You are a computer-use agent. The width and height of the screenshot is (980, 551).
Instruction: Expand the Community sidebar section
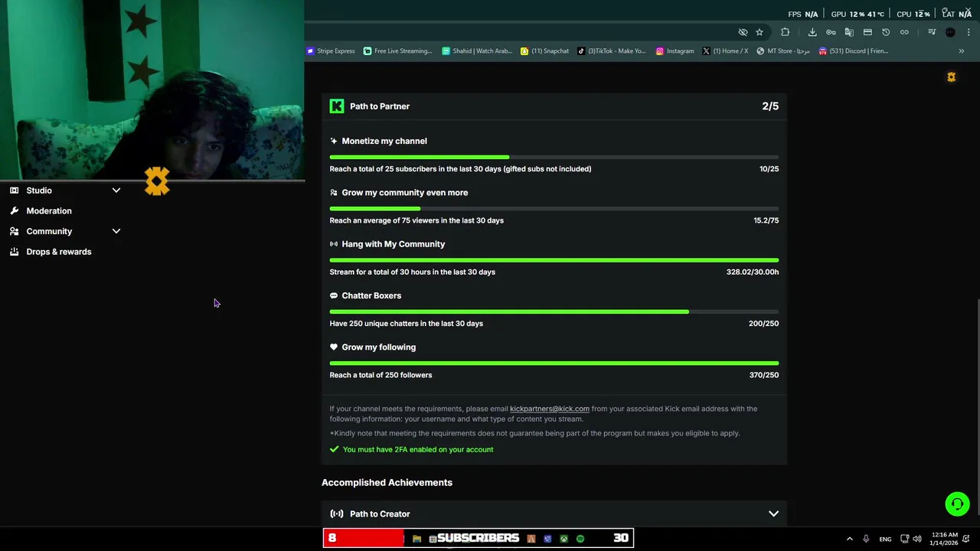116,231
